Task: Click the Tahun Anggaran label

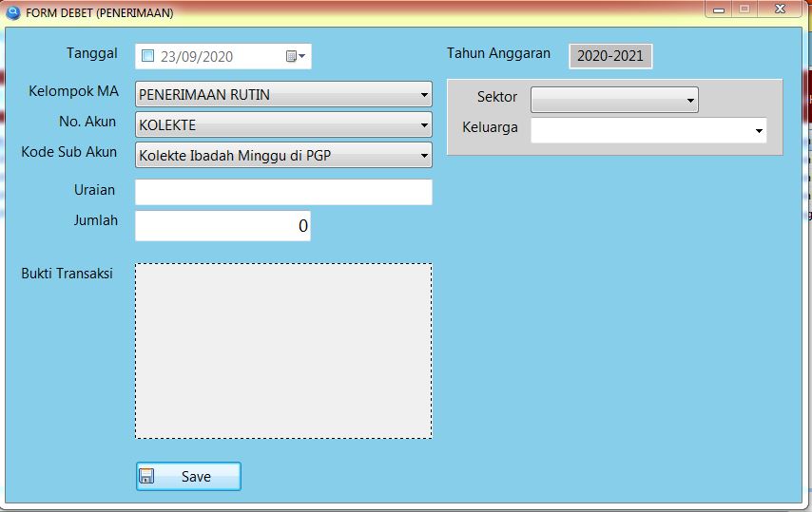Action: pyautogui.click(x=498, y=53)
